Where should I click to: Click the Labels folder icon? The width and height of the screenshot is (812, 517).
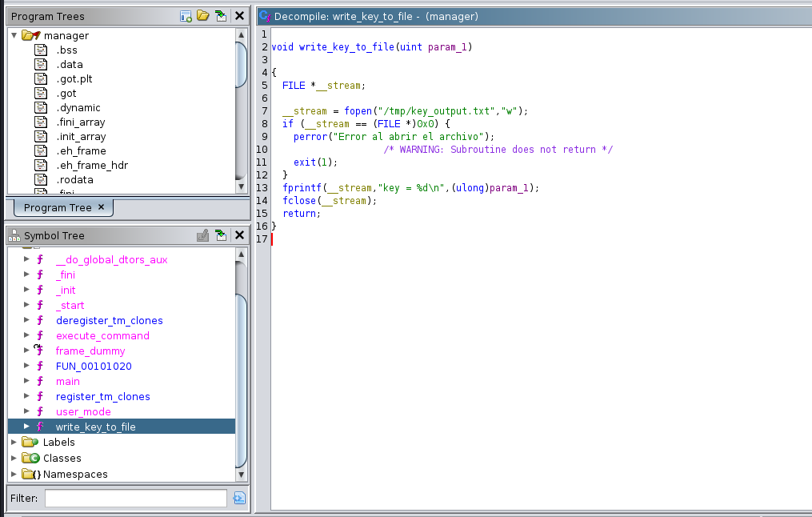30,442
